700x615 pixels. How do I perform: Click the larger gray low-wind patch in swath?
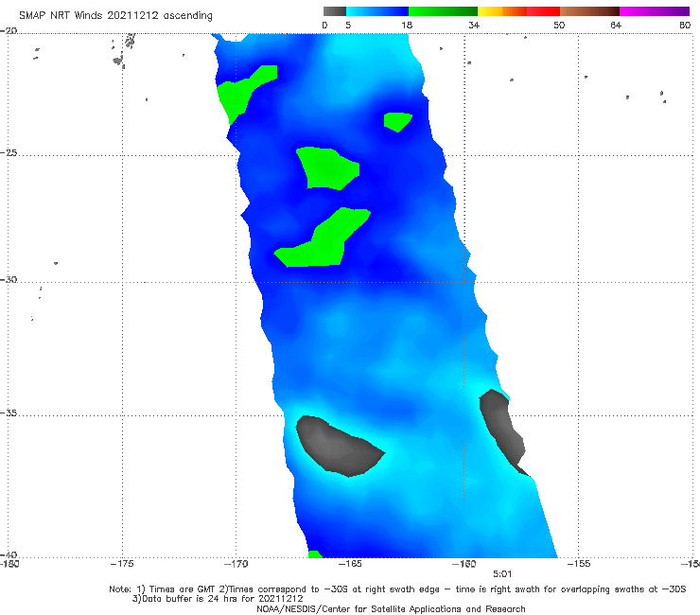(338, 447)
